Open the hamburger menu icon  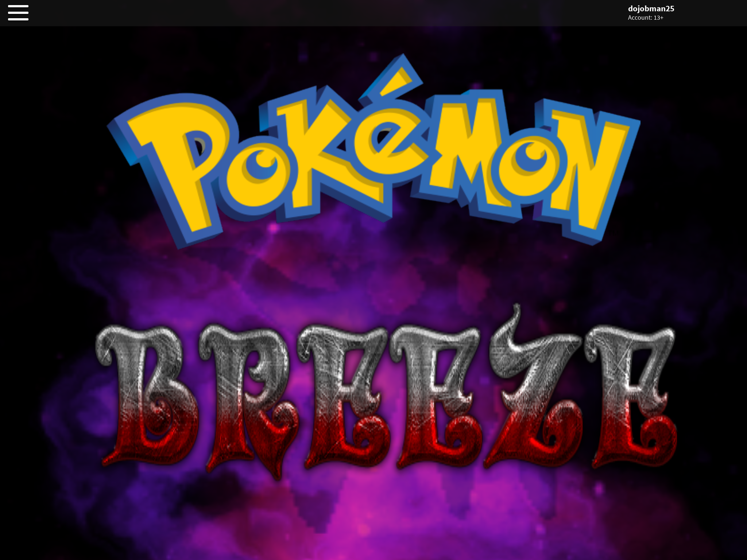(18, 13)
